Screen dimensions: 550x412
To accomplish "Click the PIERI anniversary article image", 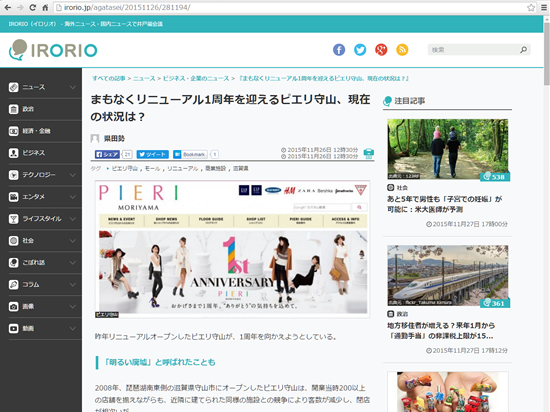I will [x=233, y=249].
